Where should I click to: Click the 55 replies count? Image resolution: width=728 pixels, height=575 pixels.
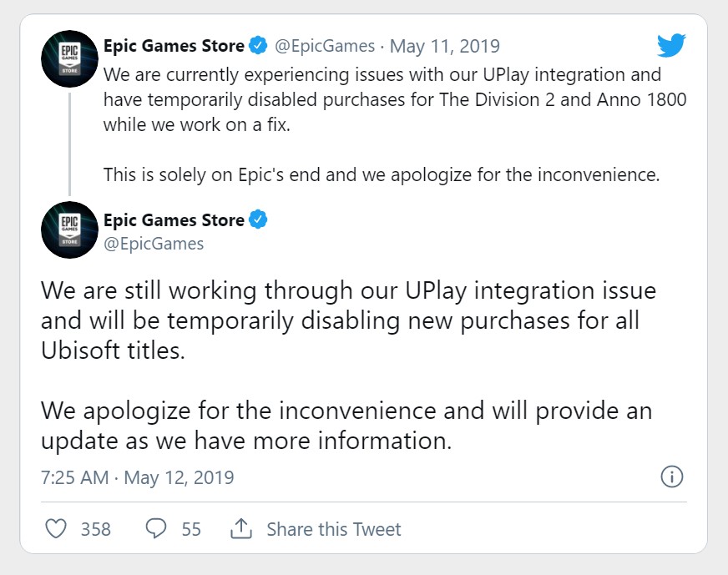click(191, 529)
